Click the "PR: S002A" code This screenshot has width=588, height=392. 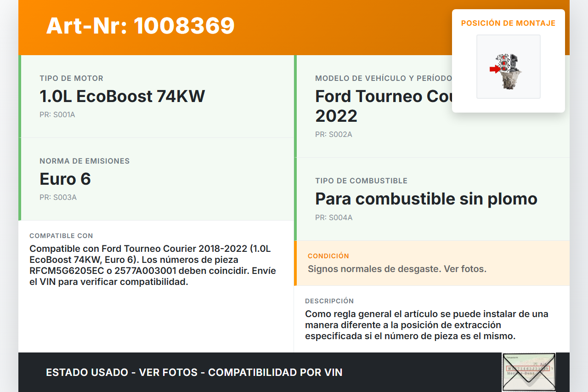pos(334,134)
